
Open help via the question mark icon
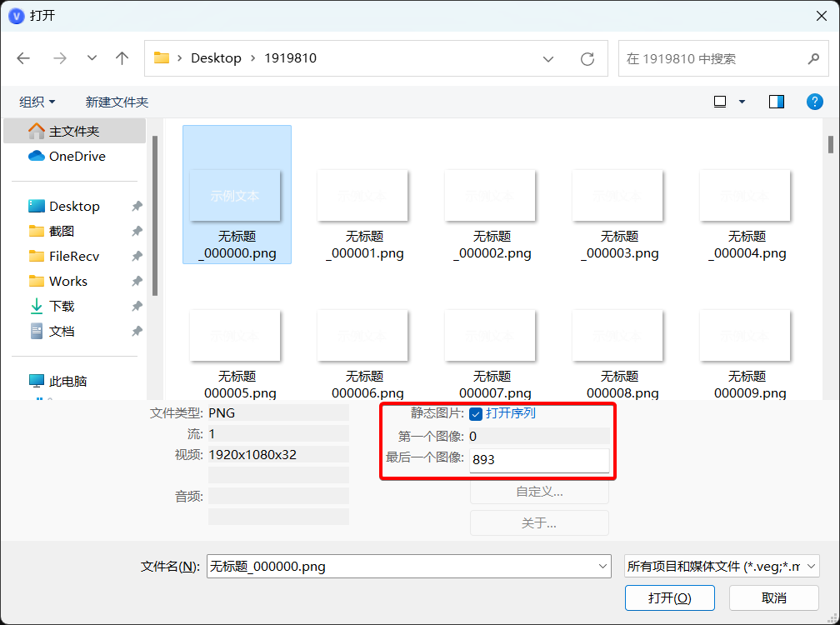pyautogui.click(x=814, y=101)
